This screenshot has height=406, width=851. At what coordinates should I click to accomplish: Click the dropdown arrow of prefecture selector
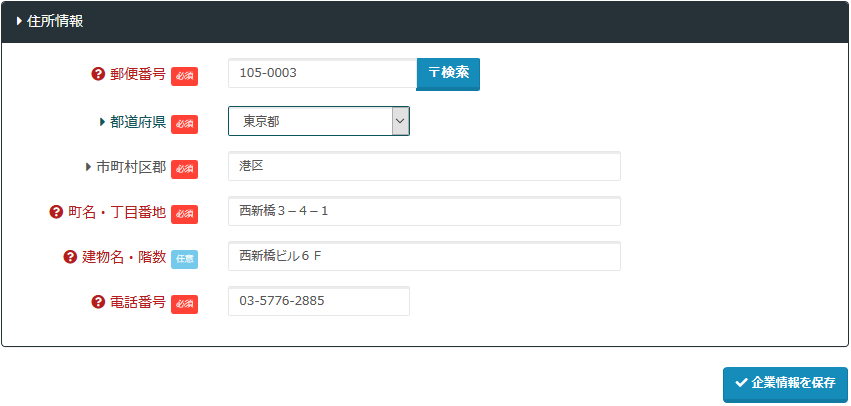click(399, 121)
